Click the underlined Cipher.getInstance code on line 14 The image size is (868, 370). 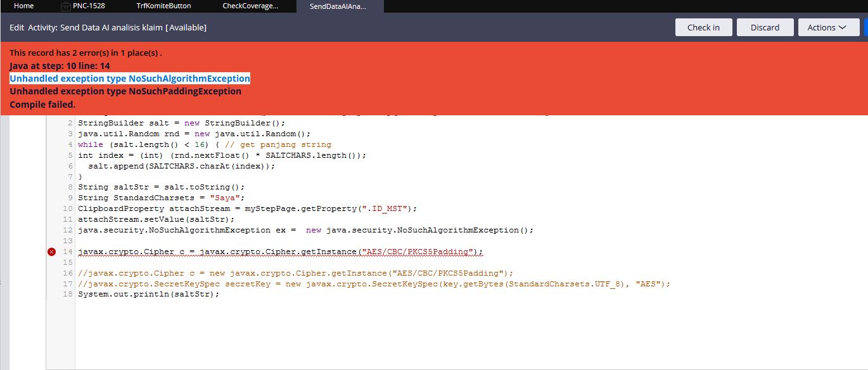point(279,252)
